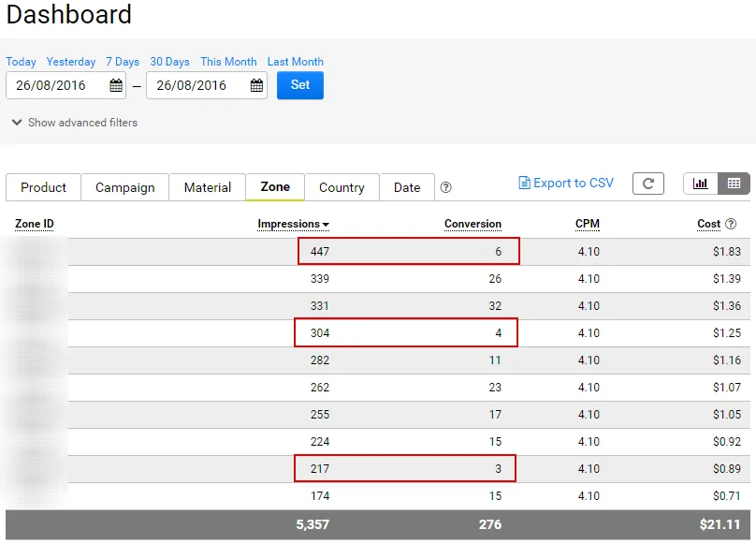Image resolution: width=756 pixels, height=544 pixels.
Task: Open the Country tab
Action: [x=342, y=187]
